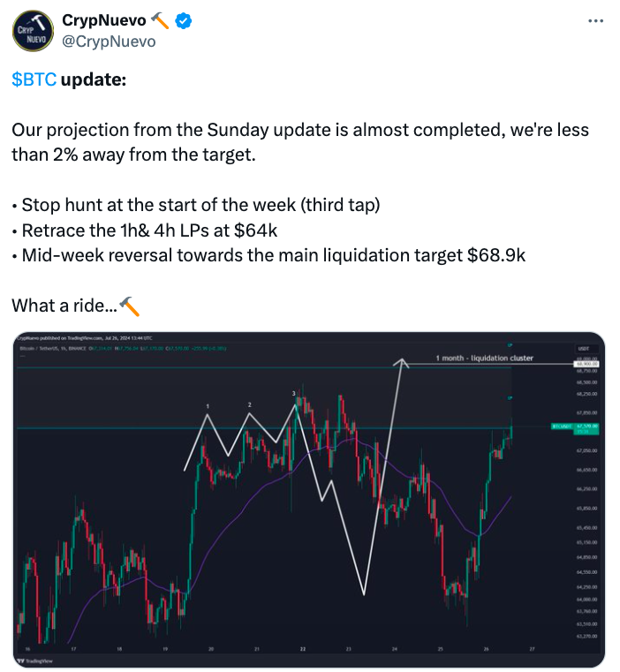Click the blue verified badge

184,20
